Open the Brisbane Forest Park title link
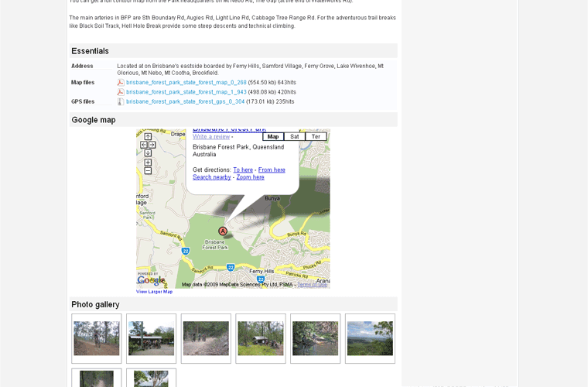 [x=230, y=130]
